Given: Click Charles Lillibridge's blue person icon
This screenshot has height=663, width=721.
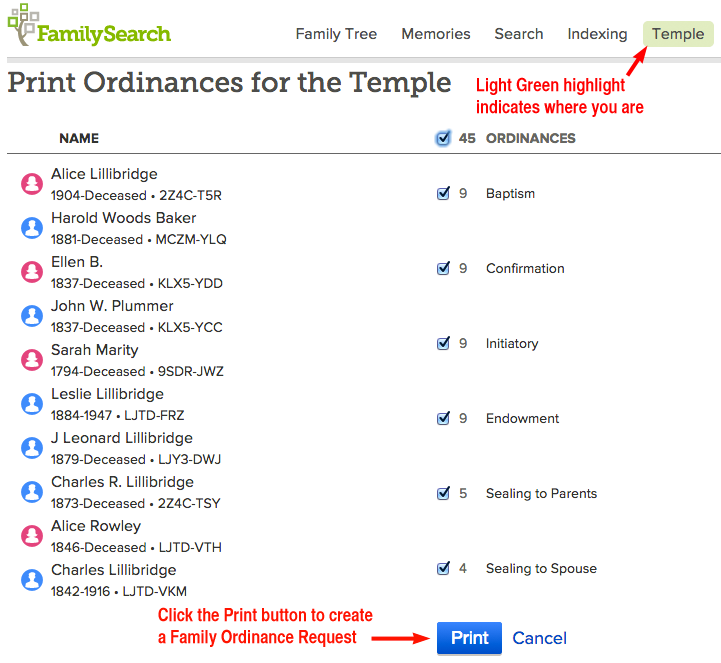Looking at the screenshot, I should click(x=32, y=580).
